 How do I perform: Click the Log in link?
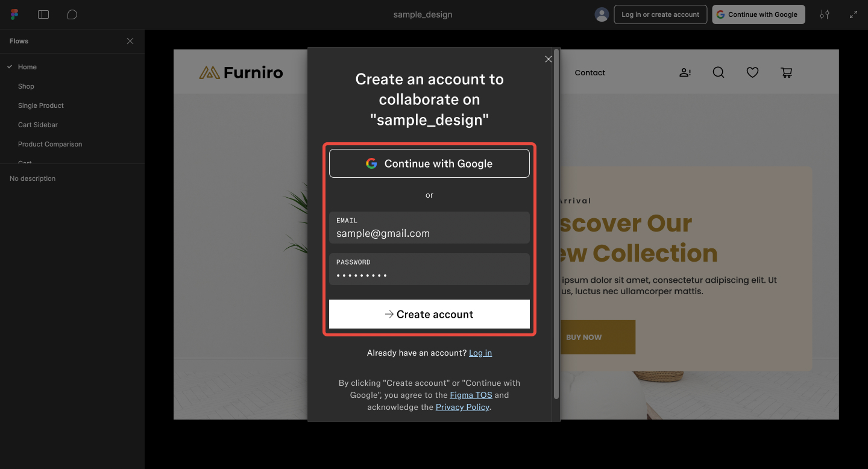480,353
